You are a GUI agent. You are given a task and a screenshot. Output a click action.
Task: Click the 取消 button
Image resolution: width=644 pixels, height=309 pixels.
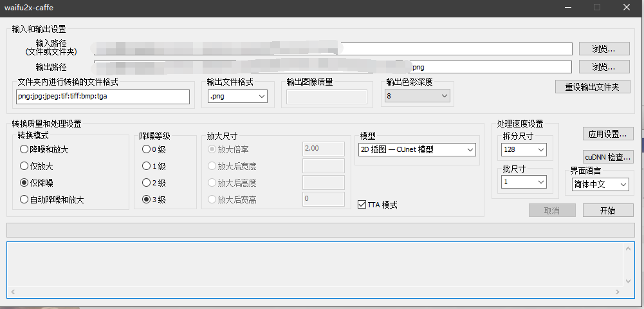click(551, 211)
